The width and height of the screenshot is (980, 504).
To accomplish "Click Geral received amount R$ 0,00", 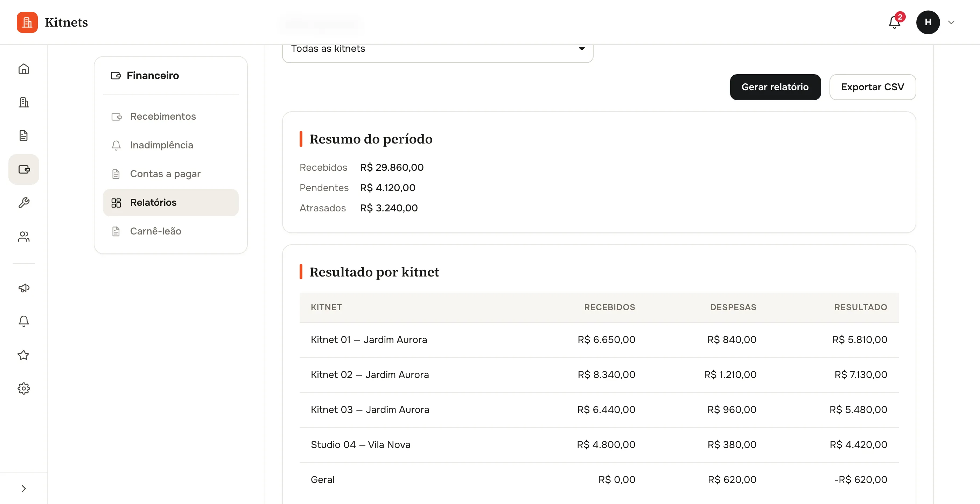I will coord(616,479).
